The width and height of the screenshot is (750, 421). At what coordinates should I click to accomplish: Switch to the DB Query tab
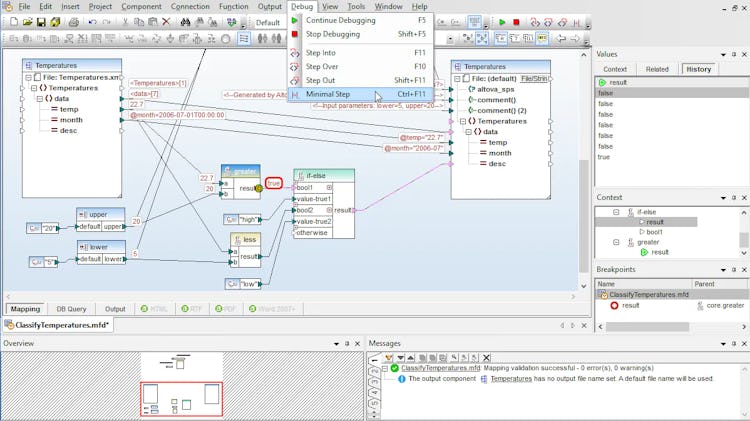71,309
